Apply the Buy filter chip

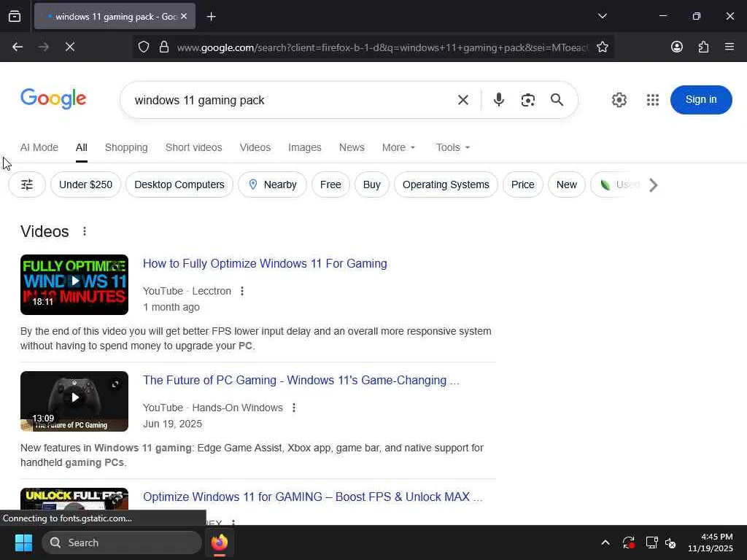(371, 184)
